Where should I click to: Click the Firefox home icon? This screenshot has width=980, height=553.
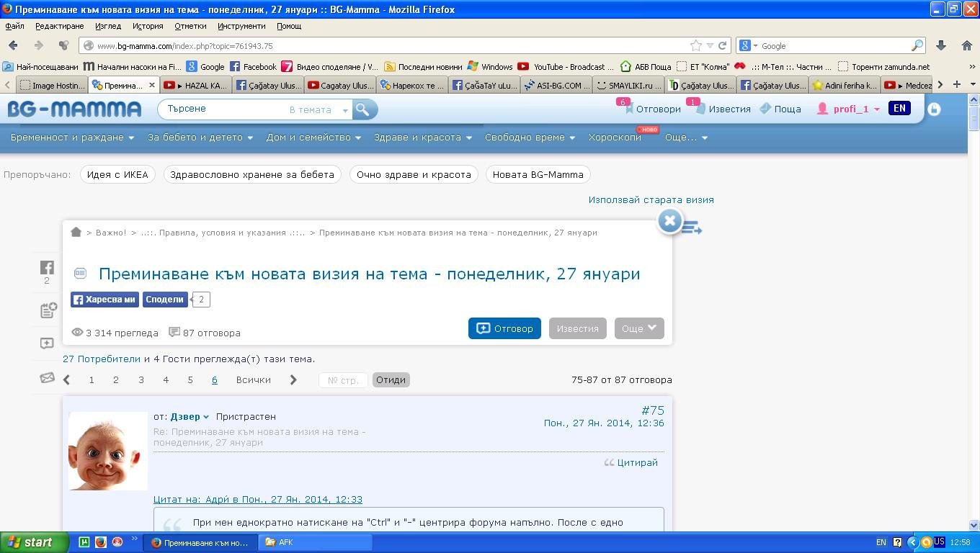(x=967, y=45)
